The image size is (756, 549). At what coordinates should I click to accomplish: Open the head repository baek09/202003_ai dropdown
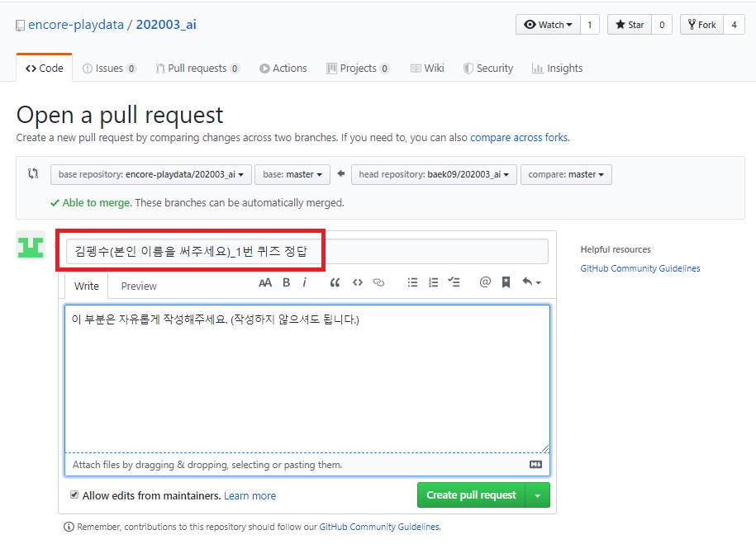(434, 174)
